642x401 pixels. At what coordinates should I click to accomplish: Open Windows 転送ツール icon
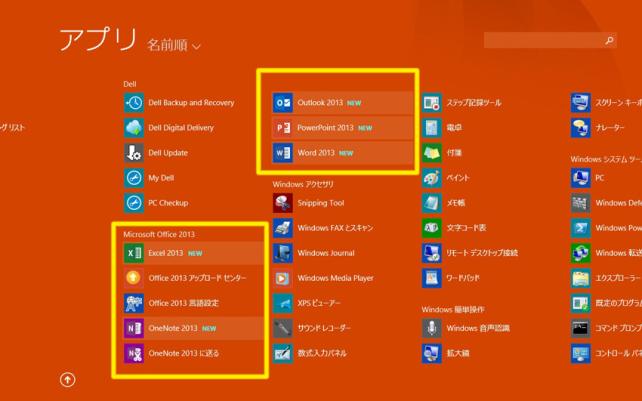click(x=581, y=253)
